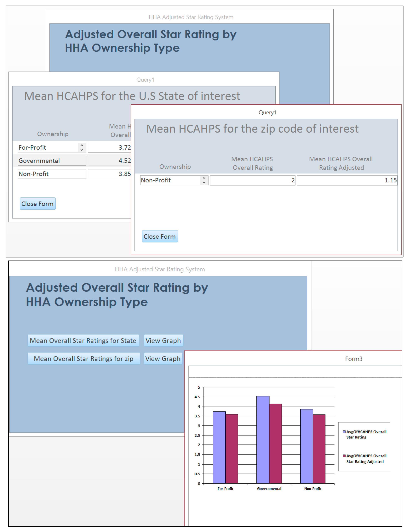Click the For-Profit blue bar in chart

click(219, 447)
